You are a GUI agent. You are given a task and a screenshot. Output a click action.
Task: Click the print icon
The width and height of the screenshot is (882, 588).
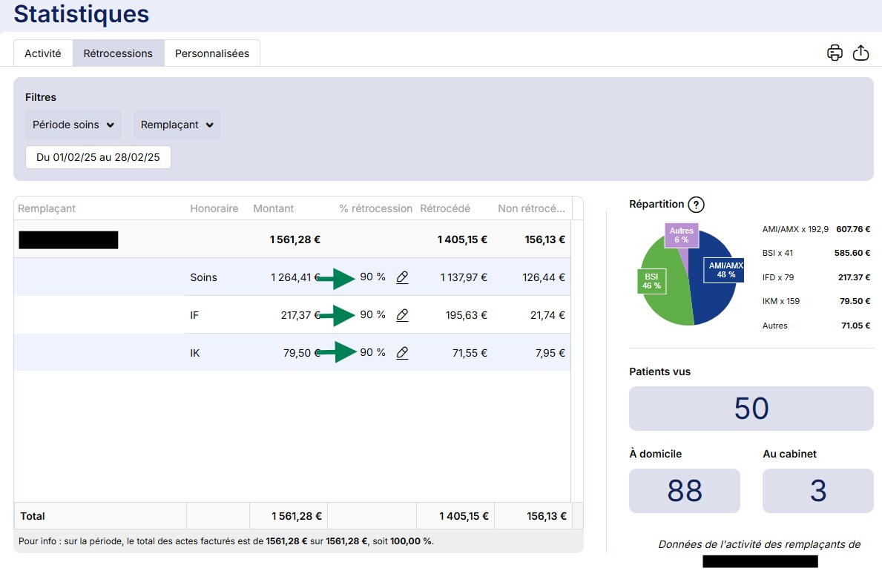835,53
